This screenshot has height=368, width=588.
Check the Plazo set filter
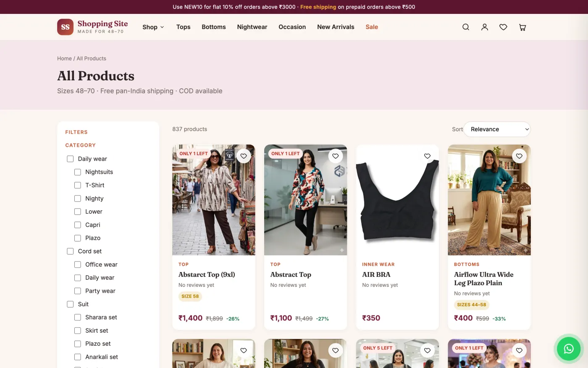[x=78, y=344]
